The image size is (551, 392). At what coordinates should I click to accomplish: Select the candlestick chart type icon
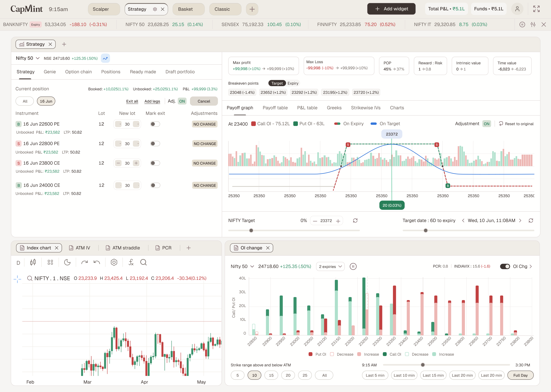[x=33, y=262]
